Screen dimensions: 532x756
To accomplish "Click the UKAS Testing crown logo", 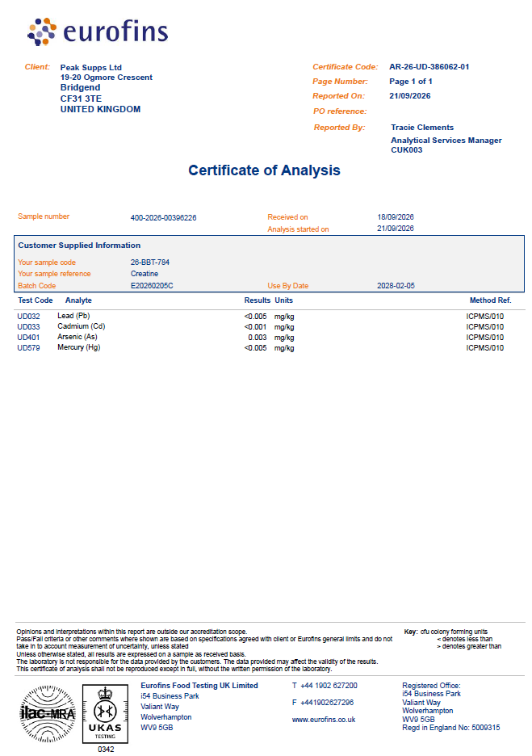I will pos(105,713).
